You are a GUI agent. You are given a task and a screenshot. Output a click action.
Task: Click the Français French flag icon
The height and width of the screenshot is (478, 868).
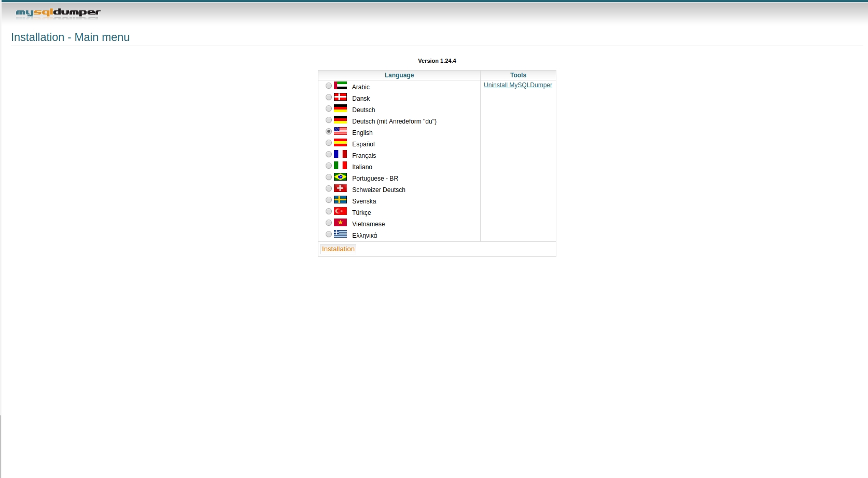tap(340, 154)
